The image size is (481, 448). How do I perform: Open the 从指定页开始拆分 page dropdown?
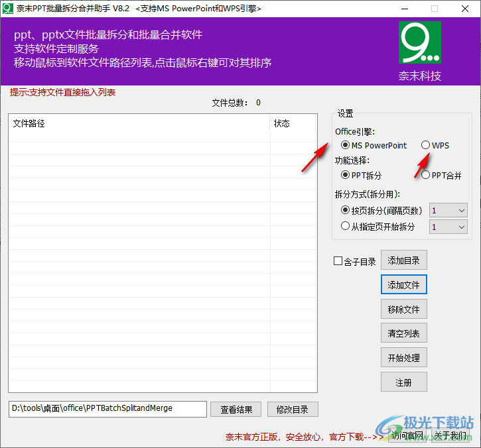448,227
